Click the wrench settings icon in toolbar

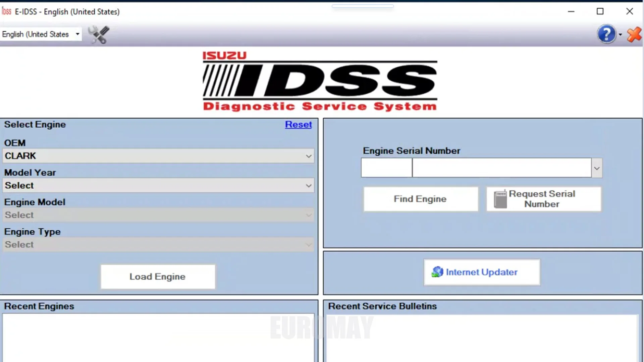[x=98, y=35]
